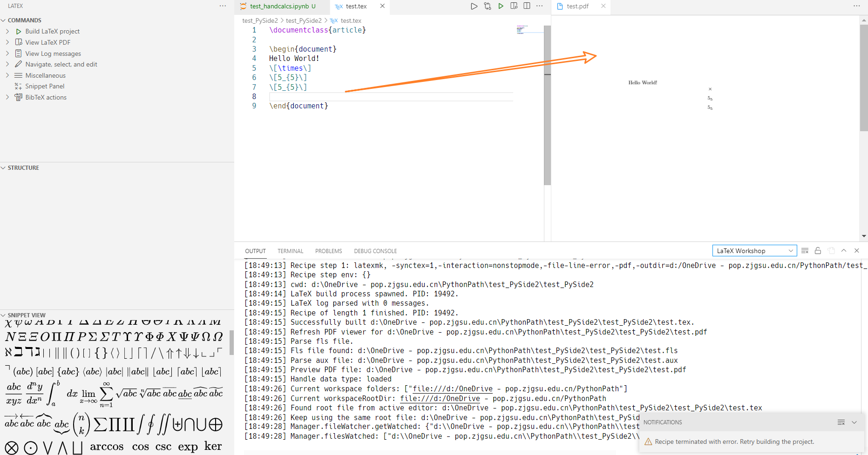The height and width of the screenshot is (455, 868).
Task: Open the split editor icon
Action: pos(527,6)
